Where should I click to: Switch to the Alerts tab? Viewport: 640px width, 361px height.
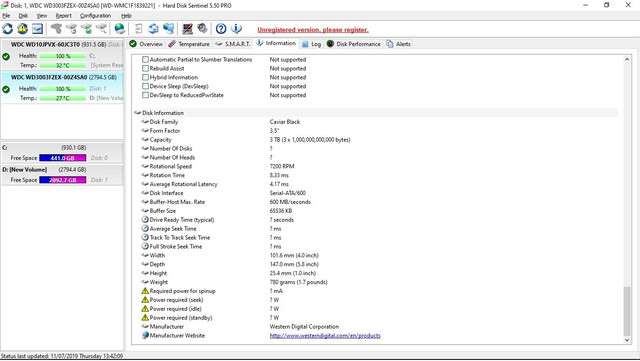click(x=398, y=44)
